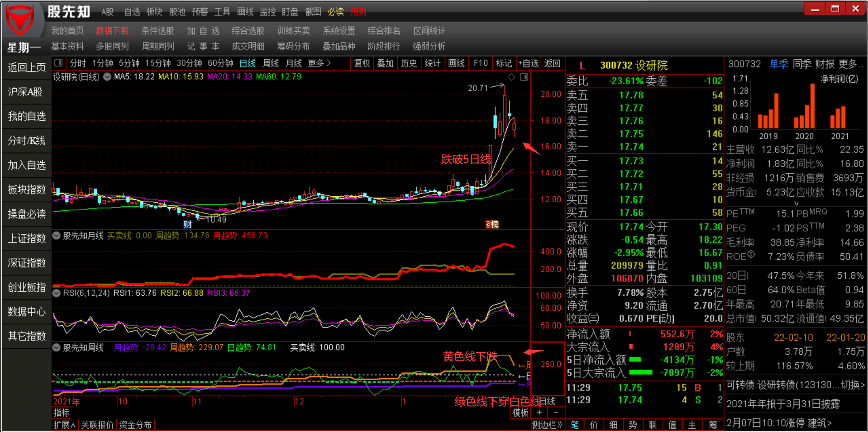Open 数据中心 in the left sidebar
868x432 pixels.
coord(27,312)
